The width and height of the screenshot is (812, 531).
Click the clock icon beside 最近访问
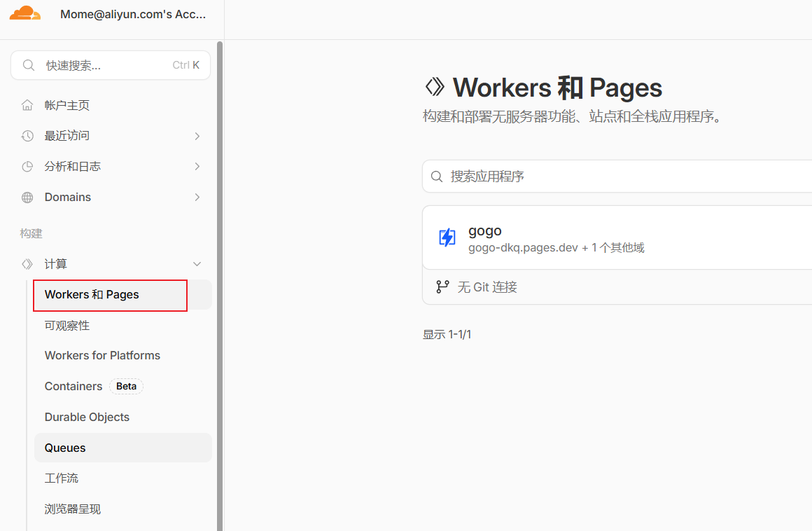click(x=27, y=136)
